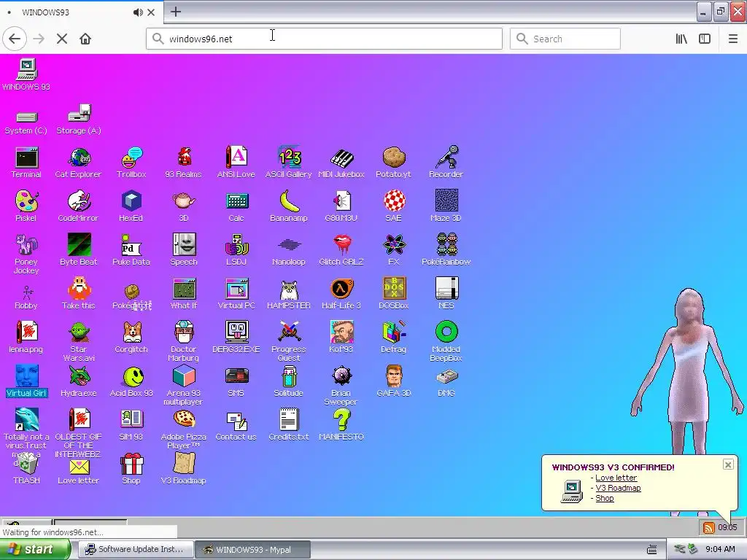
Task: Switch to Software Update Installation taskbar item
Action: point(135,550)
